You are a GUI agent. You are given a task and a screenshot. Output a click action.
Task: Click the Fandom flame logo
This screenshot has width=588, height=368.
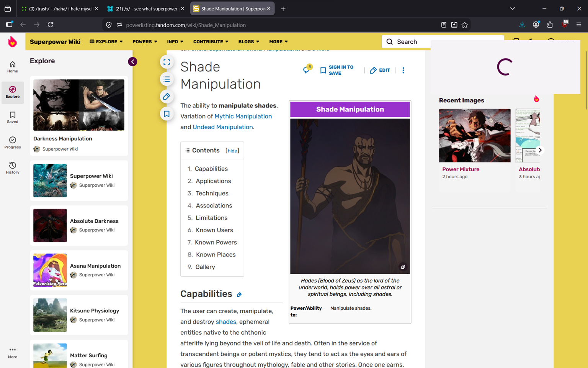click(x=13, y=41)
